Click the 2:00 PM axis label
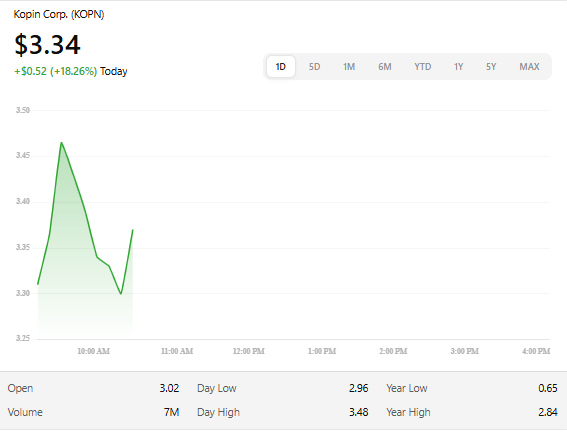Image resolution: width=567 pixels, height=433 pixels. (x=393, y=351)
